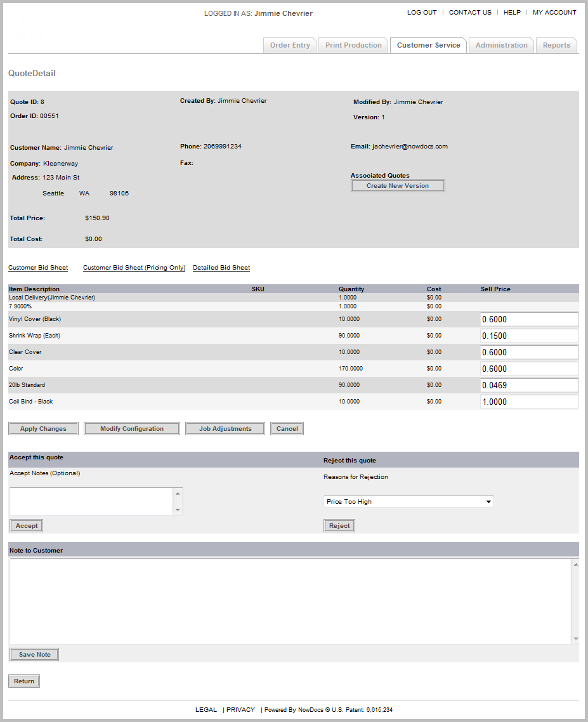This screenshot has width=588, height=722.
Task: Click the Accept quote button
Action: 27,526
